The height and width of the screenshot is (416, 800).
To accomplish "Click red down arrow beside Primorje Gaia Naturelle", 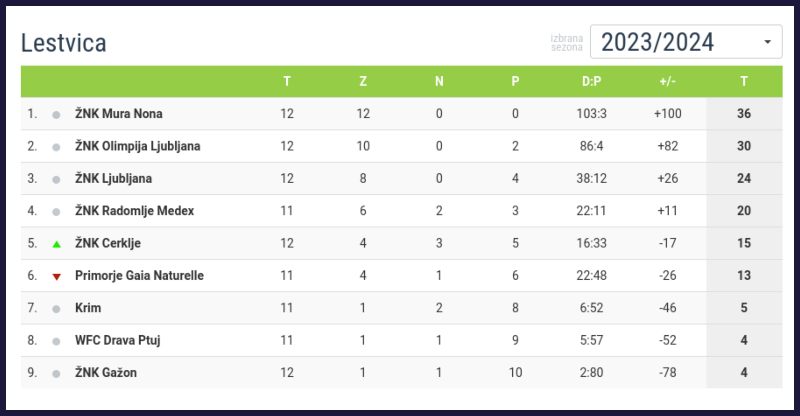I will tap(57, 276).
